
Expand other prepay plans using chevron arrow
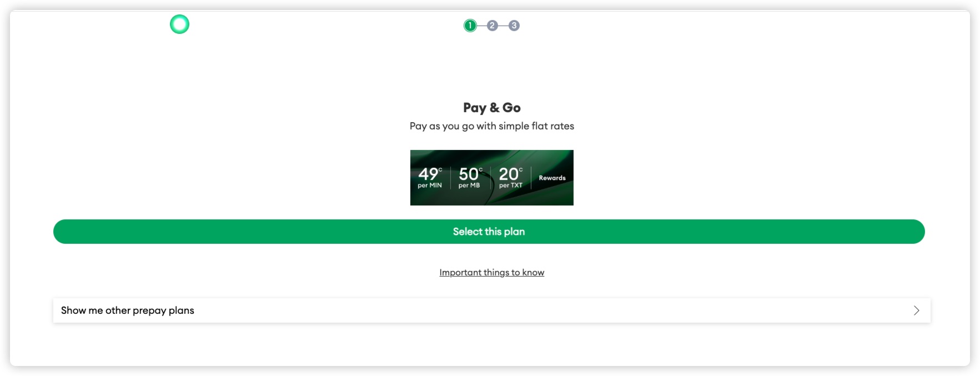click(917, 310)
